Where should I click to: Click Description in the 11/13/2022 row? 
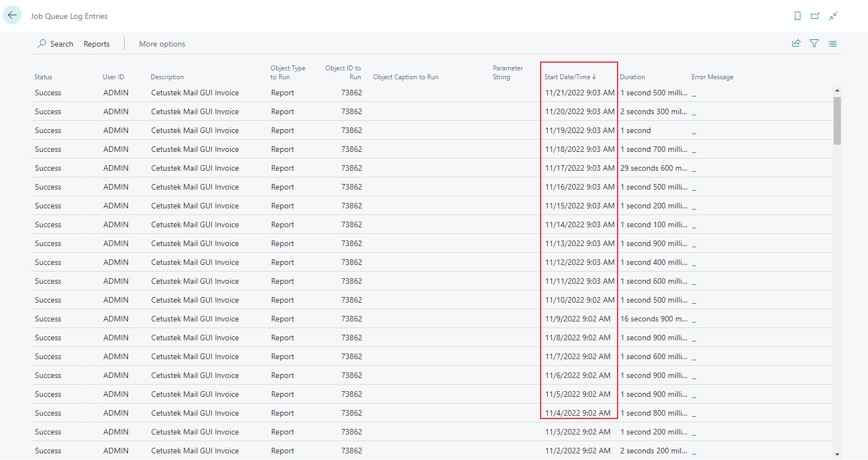coord(195,243)
